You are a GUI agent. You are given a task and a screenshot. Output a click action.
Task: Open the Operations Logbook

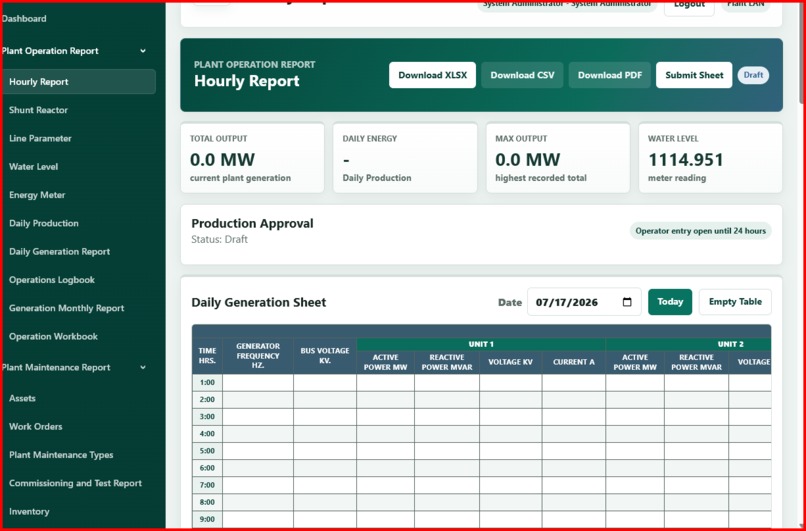[x=52, y=280]
